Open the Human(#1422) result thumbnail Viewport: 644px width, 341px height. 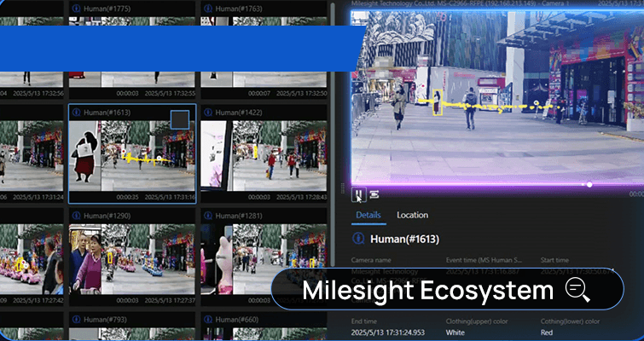pyautogui.click(x=264, y=155)
